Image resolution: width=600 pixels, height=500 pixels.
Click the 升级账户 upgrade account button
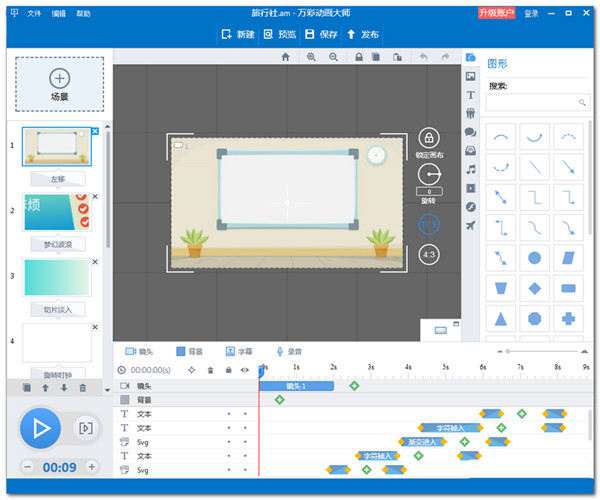click(x=496, y=13)
